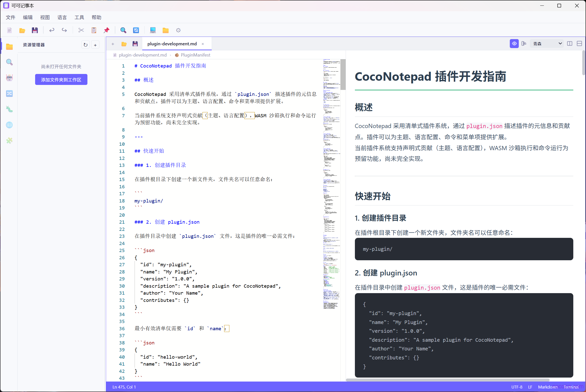
Task: Select the explorer folder icon in sidebar
Action: [9, 47]
